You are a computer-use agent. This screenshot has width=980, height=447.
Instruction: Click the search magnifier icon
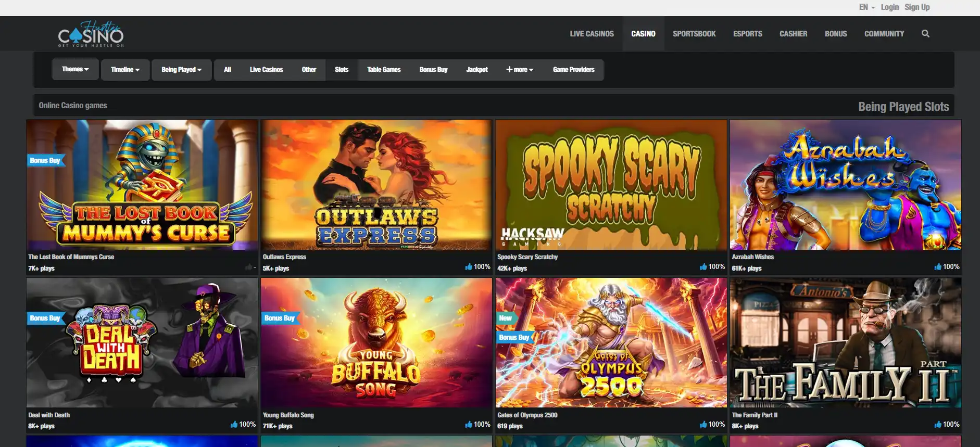925,33
